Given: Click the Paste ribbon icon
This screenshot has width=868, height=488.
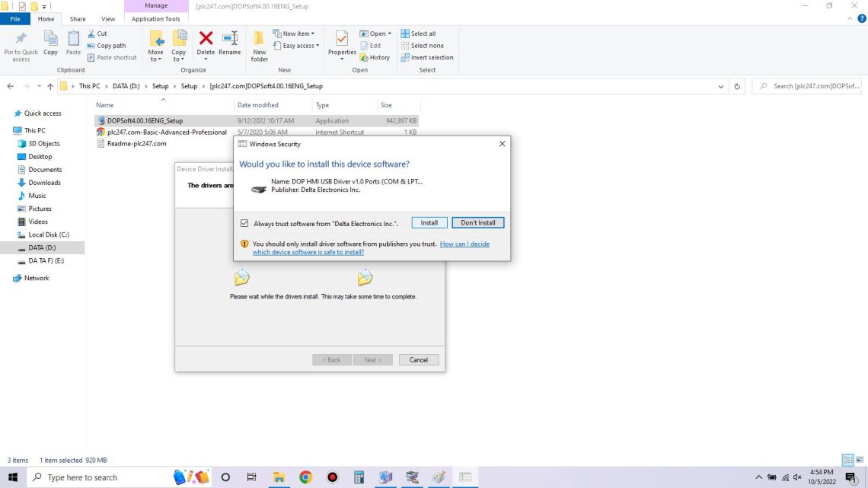Looking at the screenshot, I should [x=73, y=38].
